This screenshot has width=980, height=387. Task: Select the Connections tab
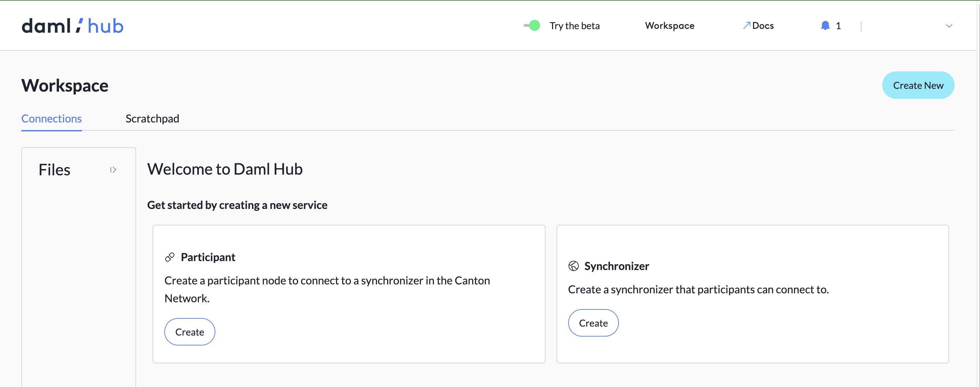[x=51, y=118]
